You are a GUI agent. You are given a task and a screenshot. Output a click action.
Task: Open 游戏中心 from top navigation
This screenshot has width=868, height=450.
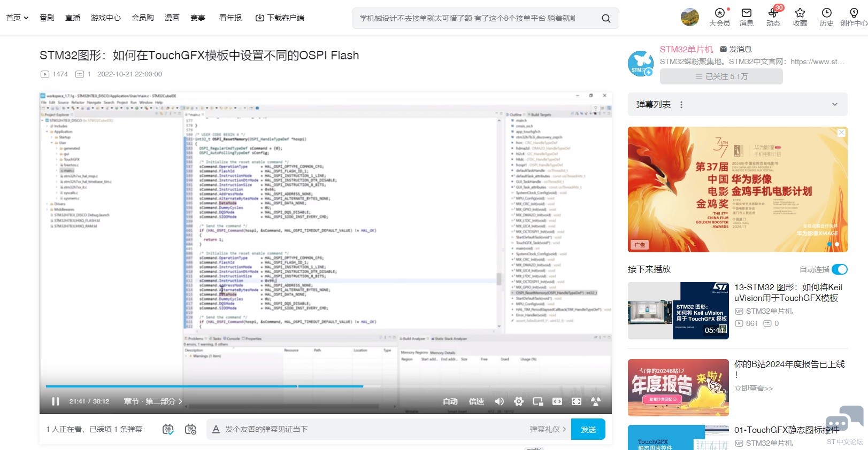tap(106, 18)
